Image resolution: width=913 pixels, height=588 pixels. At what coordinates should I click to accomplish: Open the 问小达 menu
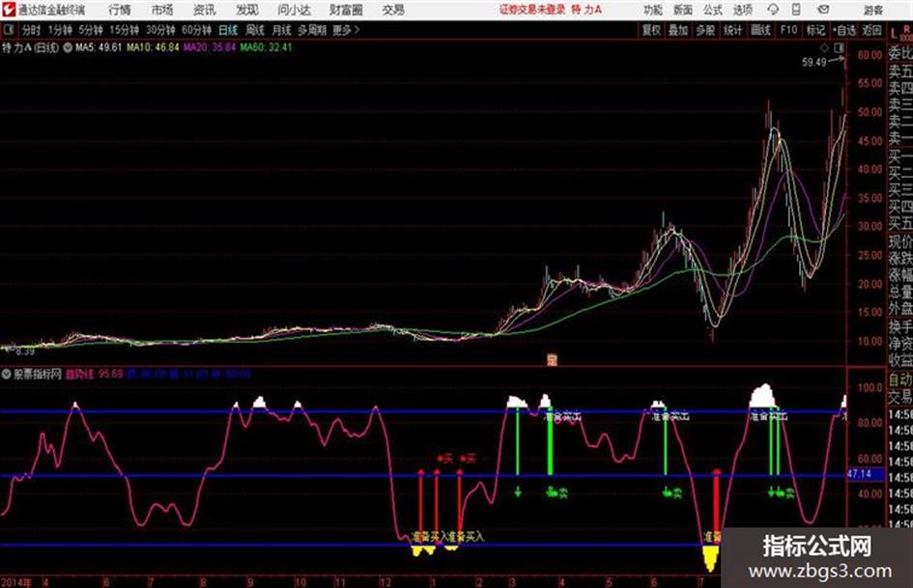coord(294,10)
